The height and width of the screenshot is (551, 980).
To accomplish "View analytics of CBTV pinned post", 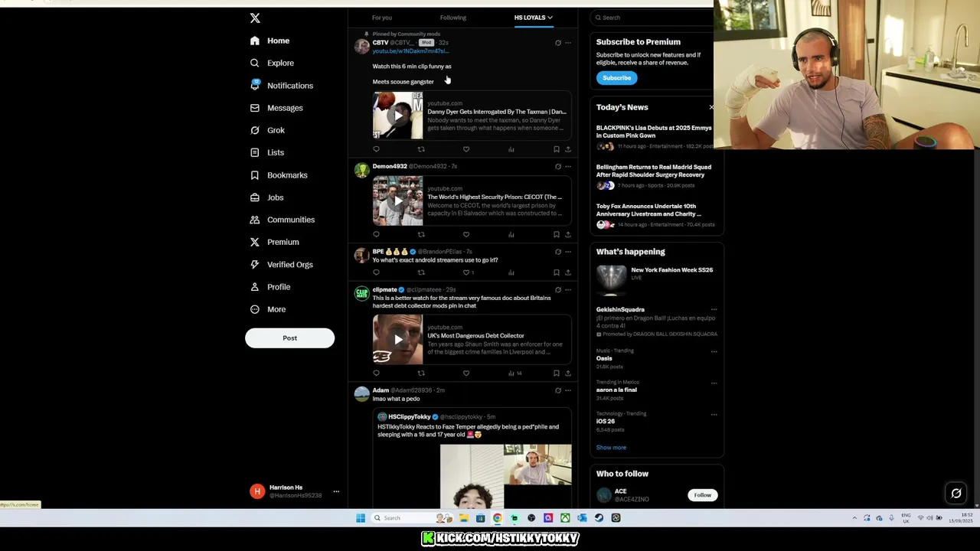I will 511,149.
